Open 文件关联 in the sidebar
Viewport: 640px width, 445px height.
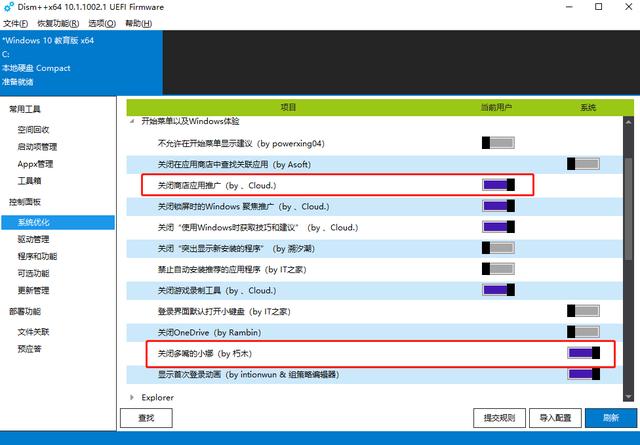tap(33, 332)
